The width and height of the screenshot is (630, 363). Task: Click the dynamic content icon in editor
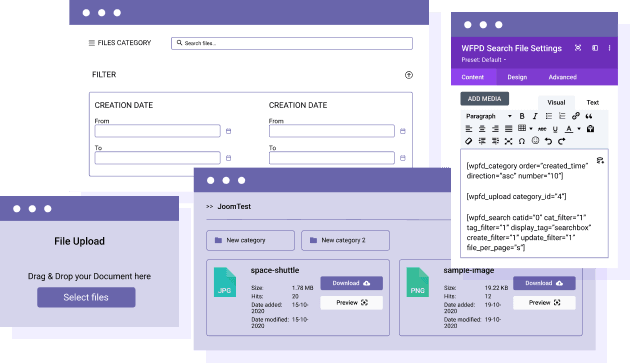[600, 160]
